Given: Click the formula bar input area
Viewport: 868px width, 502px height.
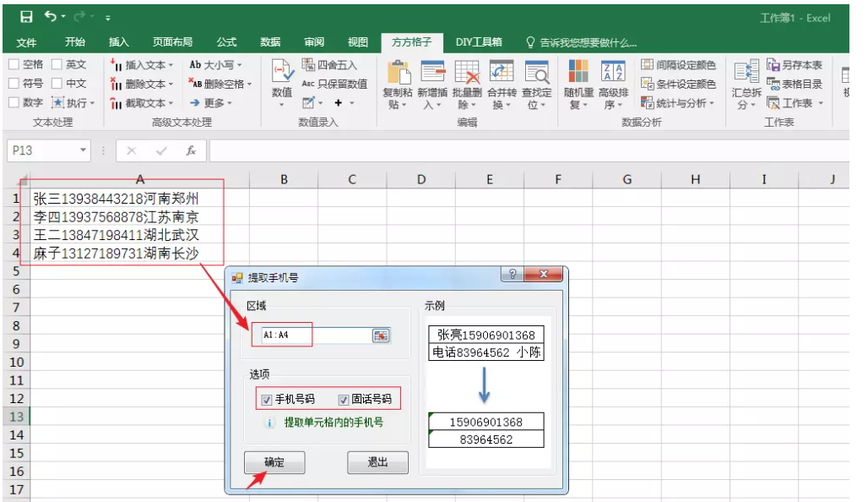Looking at the screenshot, I should point(529,150).
